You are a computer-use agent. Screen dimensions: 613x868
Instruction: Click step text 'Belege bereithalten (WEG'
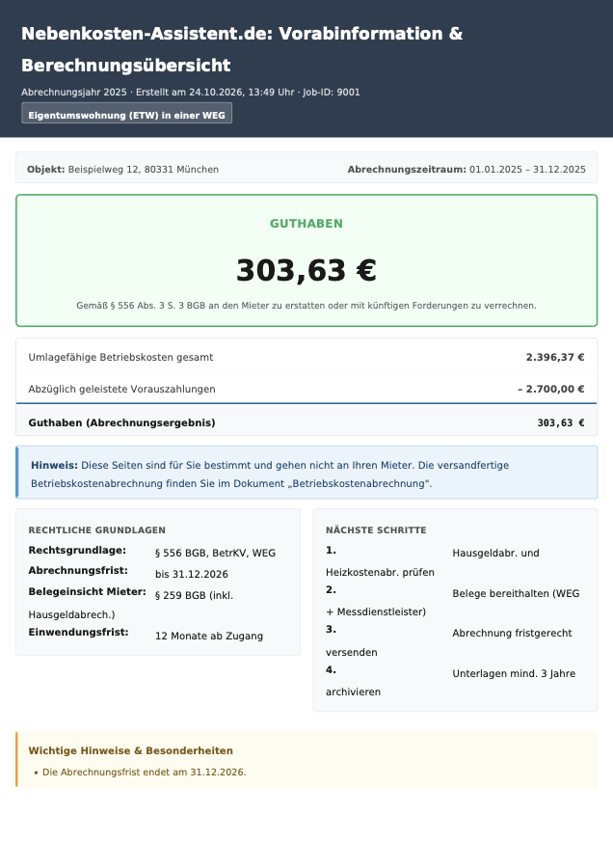pos(517,593)
